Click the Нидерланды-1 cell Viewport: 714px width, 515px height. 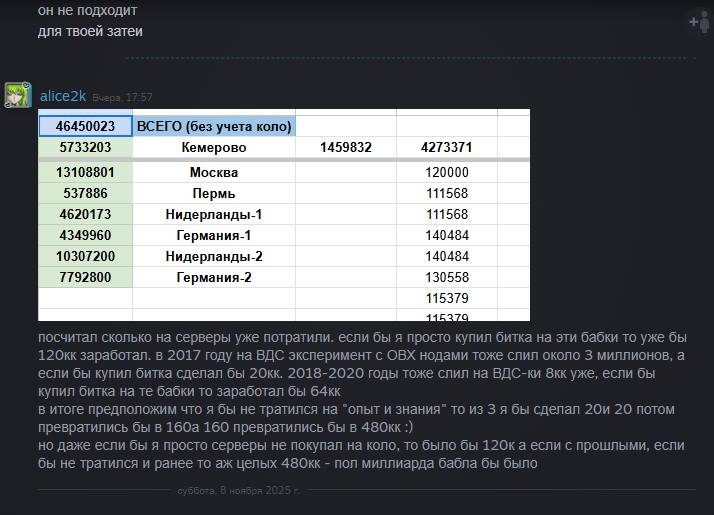214,214
